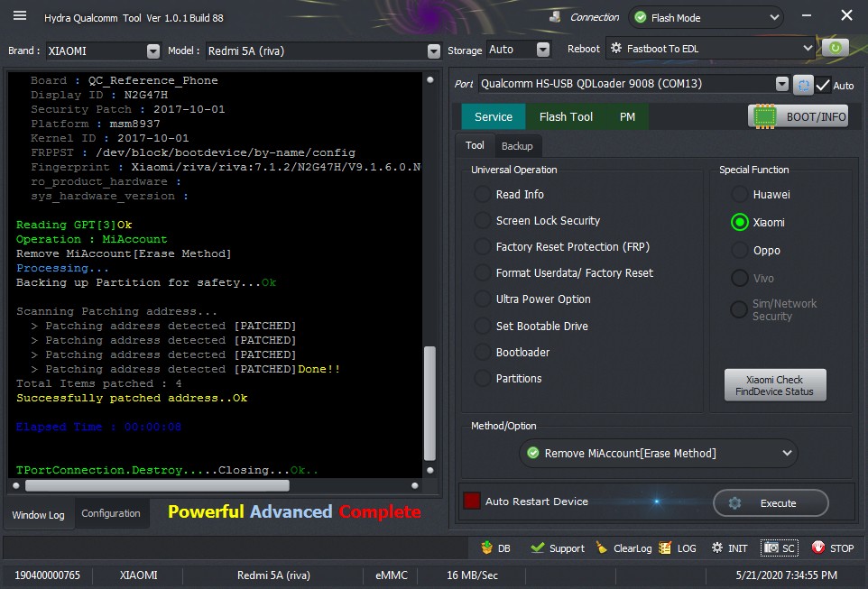This screenshot has height=589, width=868.
Task: Click the date and time status entry
Action: coord(786,575)
